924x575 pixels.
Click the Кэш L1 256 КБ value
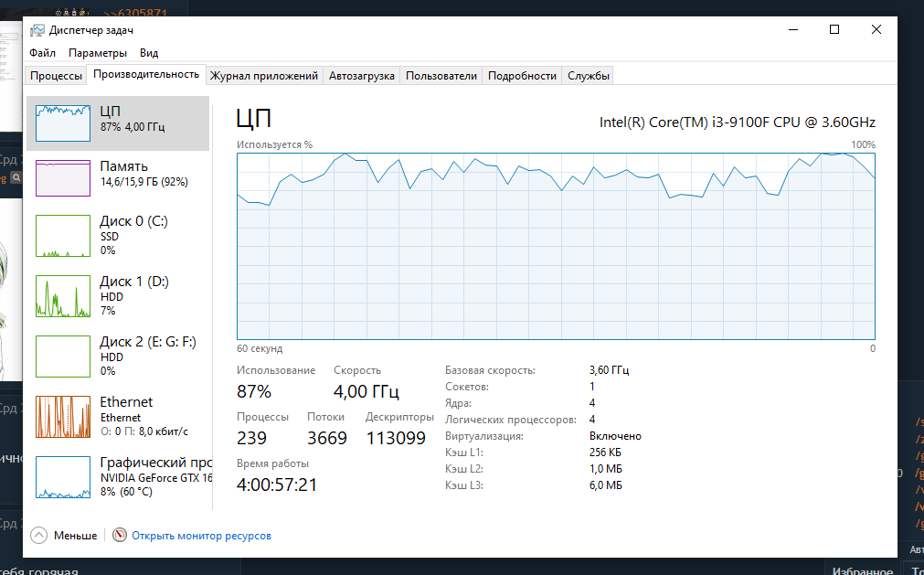605,453
